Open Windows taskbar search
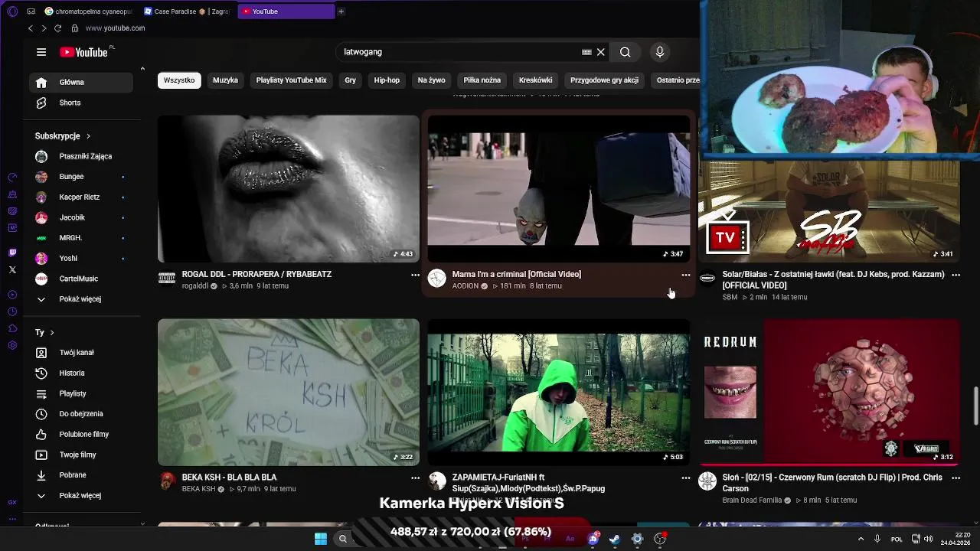Screen dimensions: 980x551 (x=343, y=539)
